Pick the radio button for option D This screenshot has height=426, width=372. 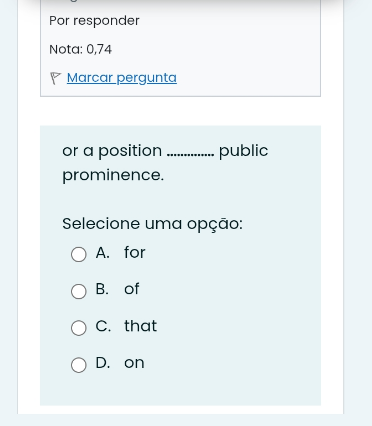click(79, 365)
